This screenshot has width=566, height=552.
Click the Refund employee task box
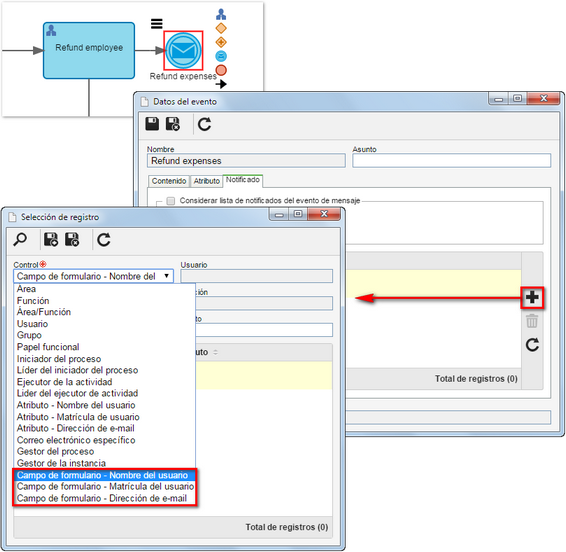(x=89, y=51)
